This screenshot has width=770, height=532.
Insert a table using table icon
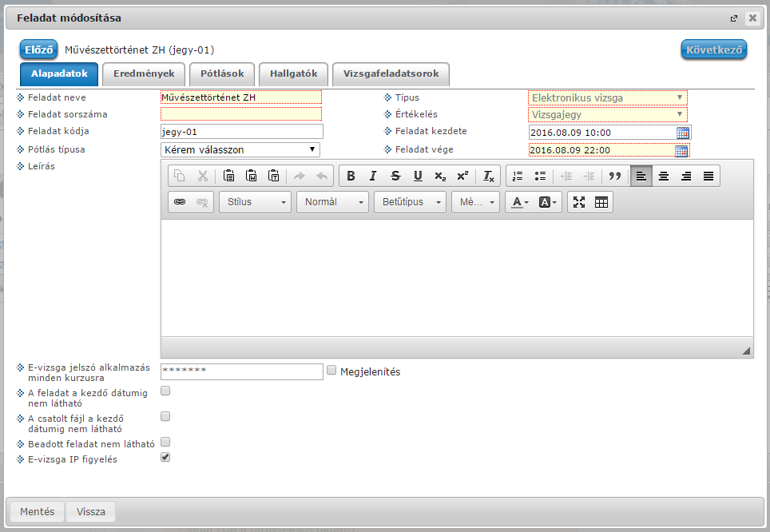(601, 202)
